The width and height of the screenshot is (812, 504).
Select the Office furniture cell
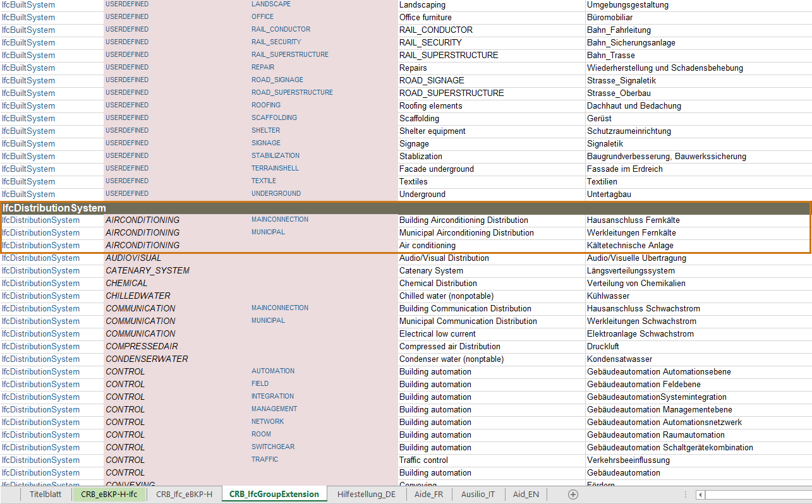(491, 17)
